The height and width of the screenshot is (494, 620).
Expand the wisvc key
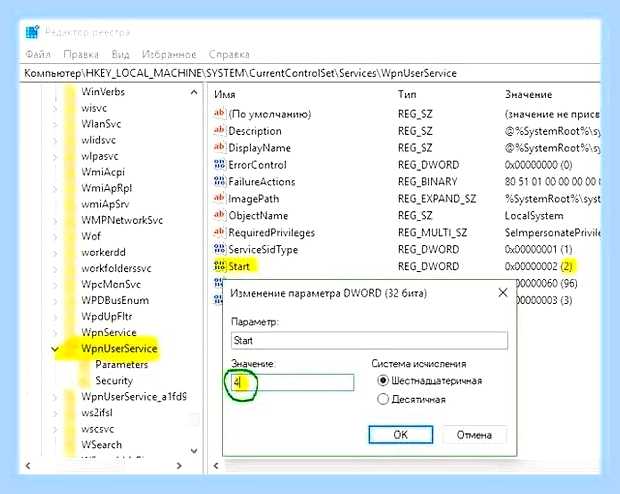point(55,108)
